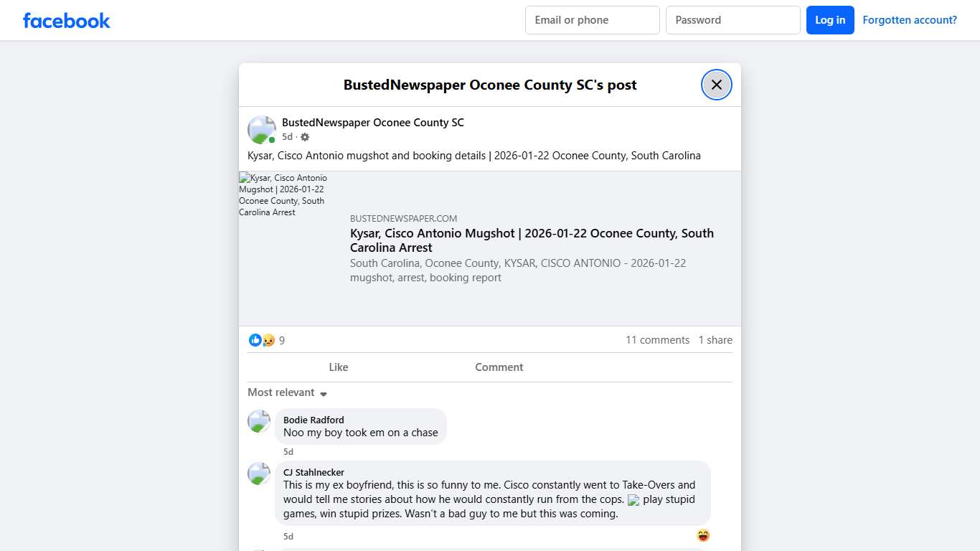Click Bodie Radford's profile picture
Viewport: 980px width, 551px height.
[258, 421]
